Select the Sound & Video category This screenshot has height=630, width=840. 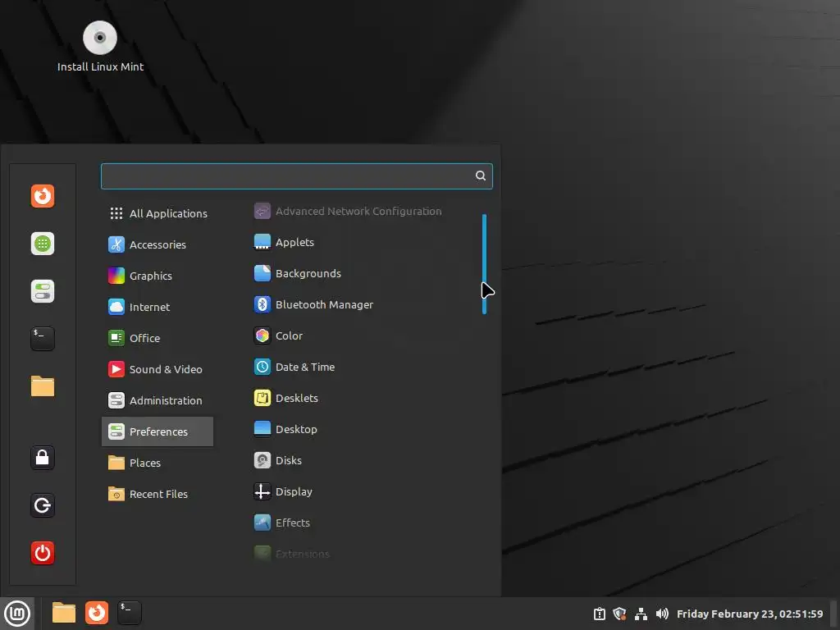click(x=157, y=369)
